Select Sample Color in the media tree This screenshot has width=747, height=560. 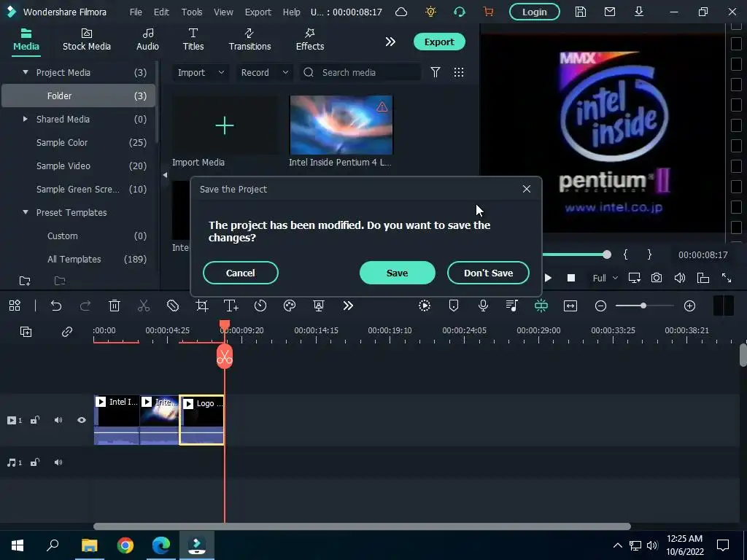click(62, 142)
